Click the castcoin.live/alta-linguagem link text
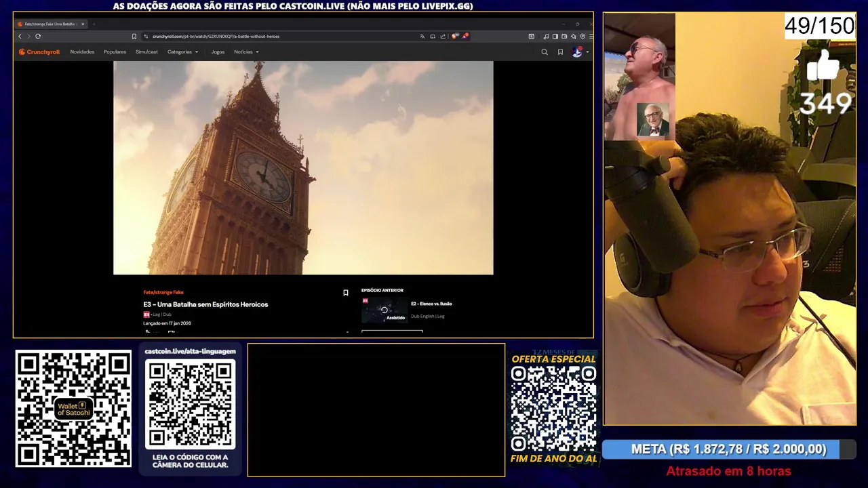868x488 pixels. point(190,351)
